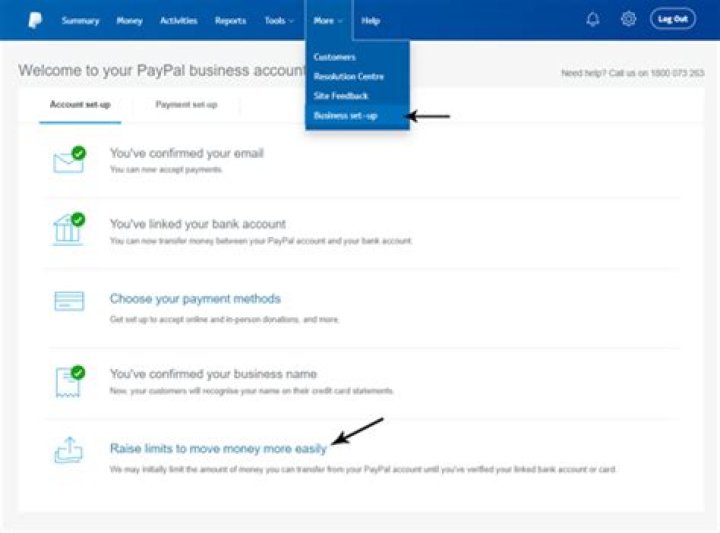Select Customers from the More menu
This screenshot has height=533, width=720.
(334, 57)
